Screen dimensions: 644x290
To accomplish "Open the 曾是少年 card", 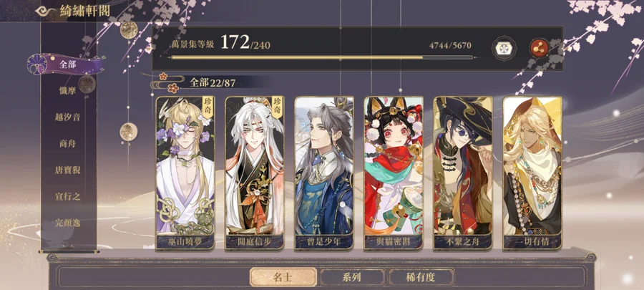I will 324,173.
